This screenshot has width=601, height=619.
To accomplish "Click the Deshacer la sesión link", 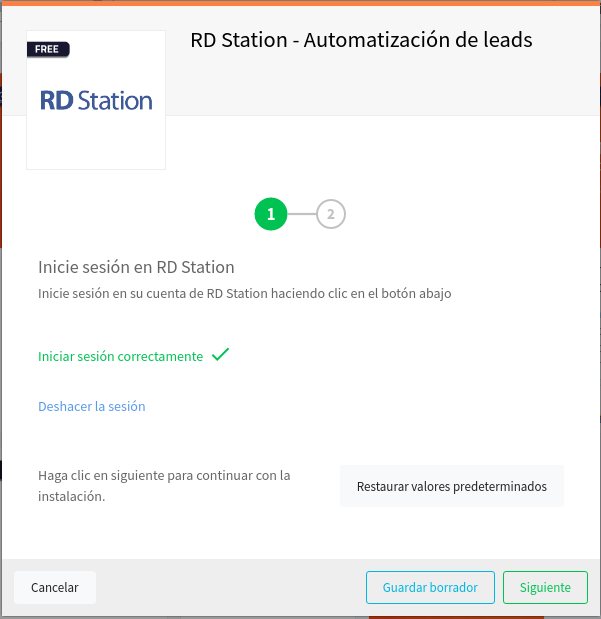I will point(92,406).
